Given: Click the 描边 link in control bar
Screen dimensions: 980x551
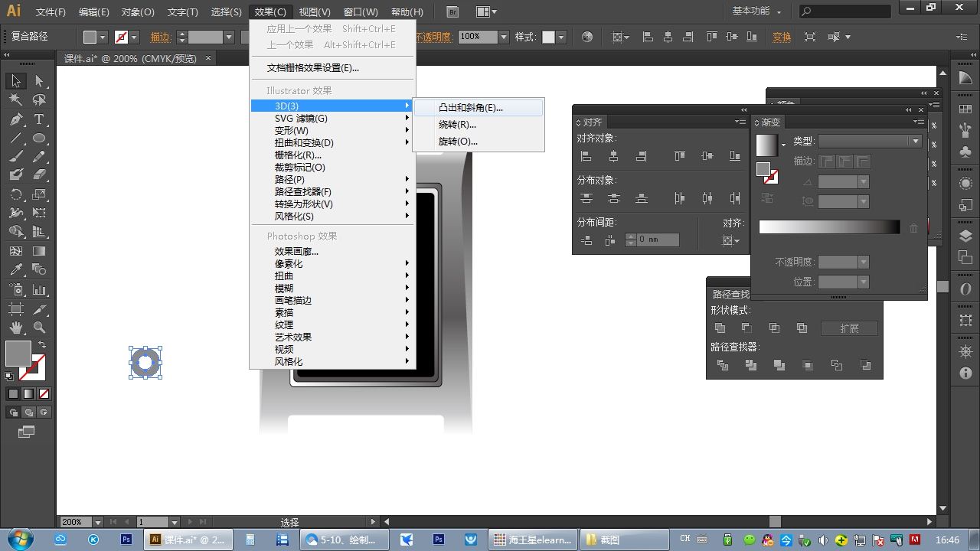Looking at the screenshot, I should click(160, 37).
